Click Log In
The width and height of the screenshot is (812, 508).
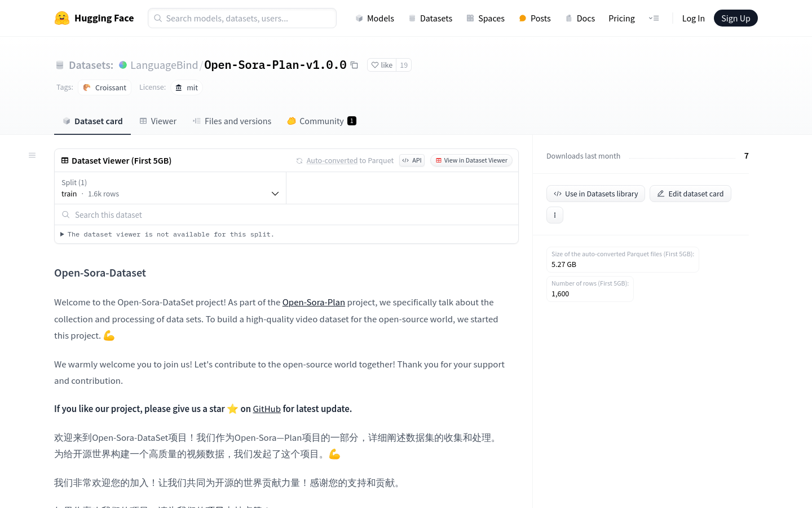(x=693, y=18)
